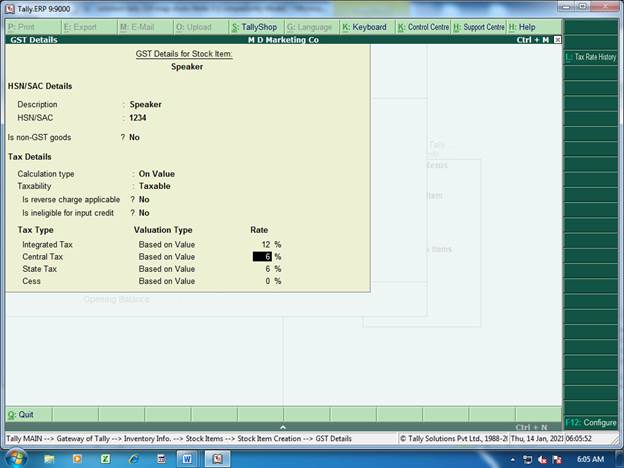Change Taxability value Taxable

[x=154, y=186]
